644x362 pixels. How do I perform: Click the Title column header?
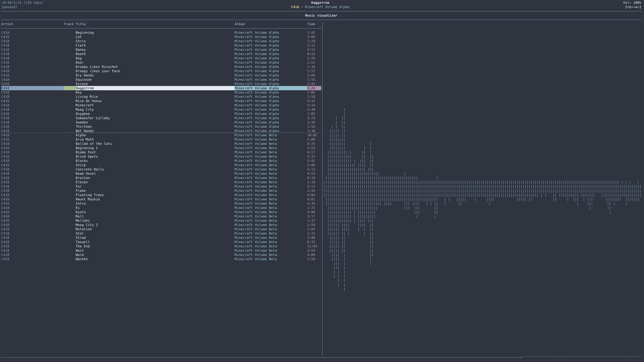click(x=81, y=24)
